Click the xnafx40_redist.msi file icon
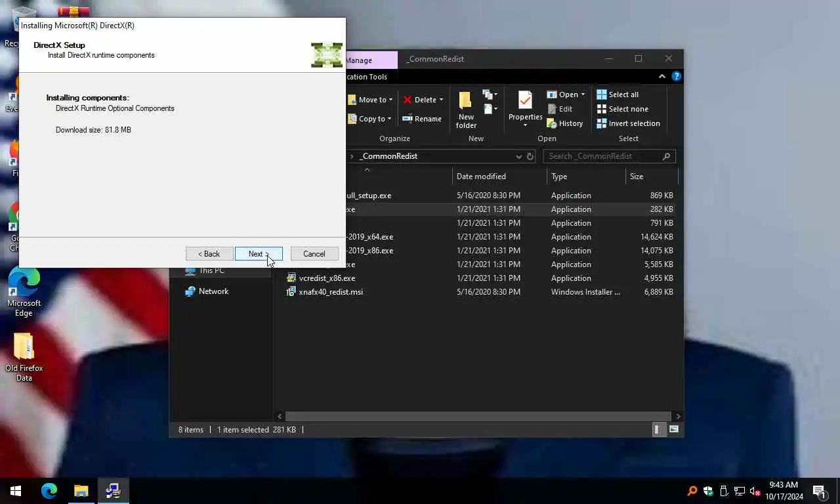Image resolution: width=840 pixels, height=504 pixels. pos(291,292)
